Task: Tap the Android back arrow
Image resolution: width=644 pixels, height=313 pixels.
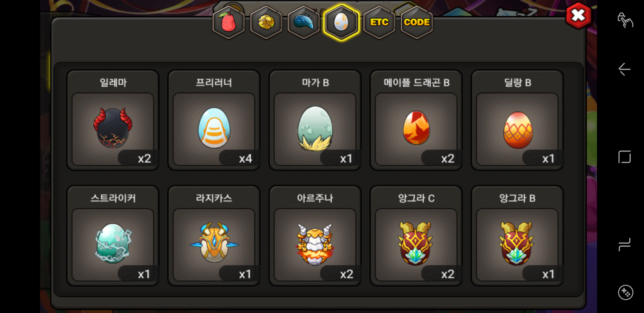Action: click(x=625, y=69)
